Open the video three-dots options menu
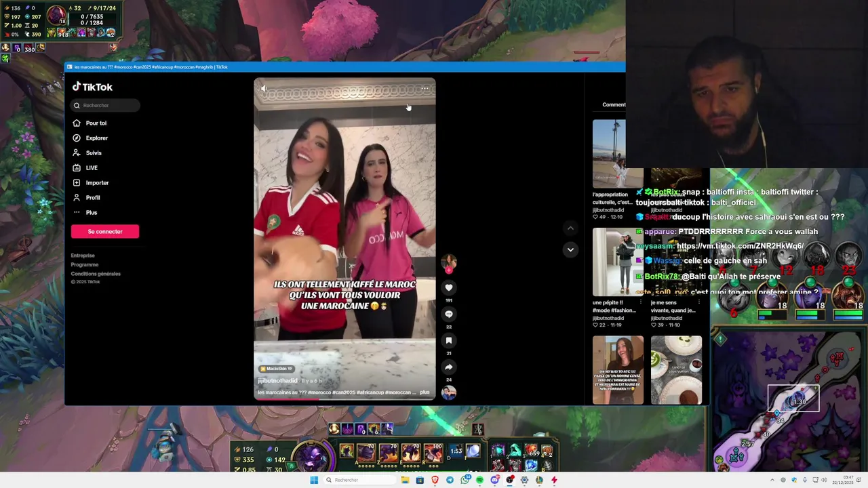The height and width of the screenshot is (488, 868). [x=425, y=88]
